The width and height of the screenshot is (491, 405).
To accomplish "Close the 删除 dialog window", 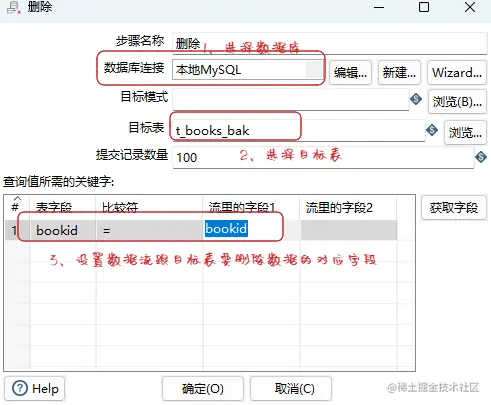I will pos(470,7).
